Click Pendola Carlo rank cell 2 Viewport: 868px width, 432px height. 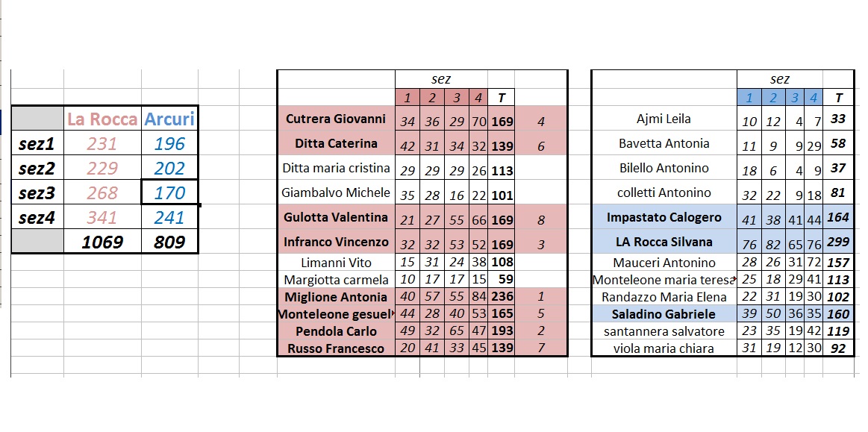pyautogui.click(x=541, y=331)
